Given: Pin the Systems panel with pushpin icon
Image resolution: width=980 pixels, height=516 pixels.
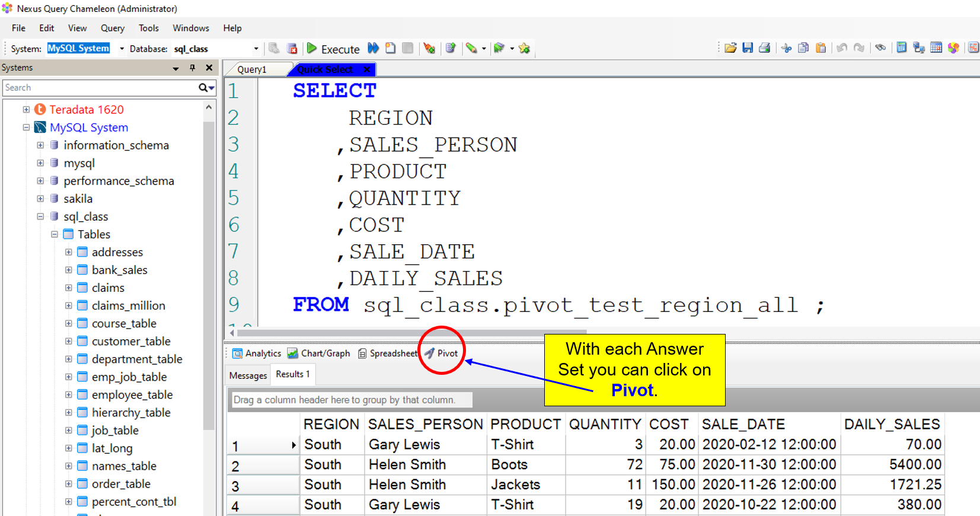Looking at the screenshot, I should pyautogui.click(x=192, y=68).
